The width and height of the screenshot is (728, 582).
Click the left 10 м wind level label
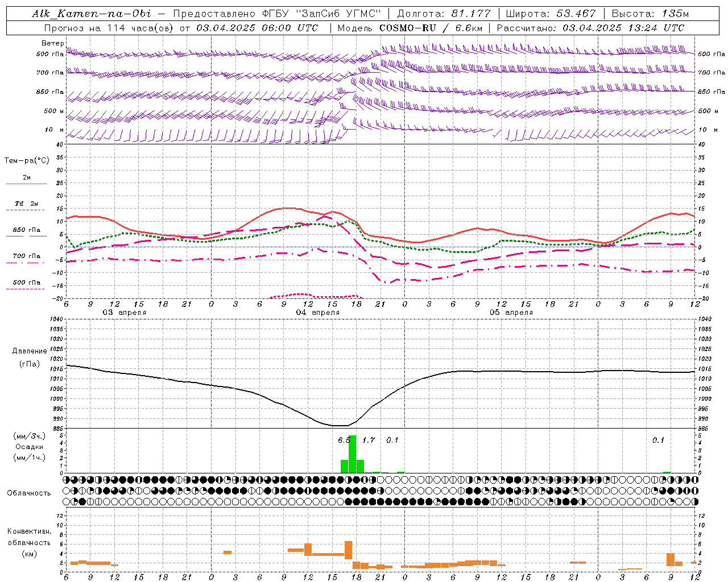coord(54,130)
